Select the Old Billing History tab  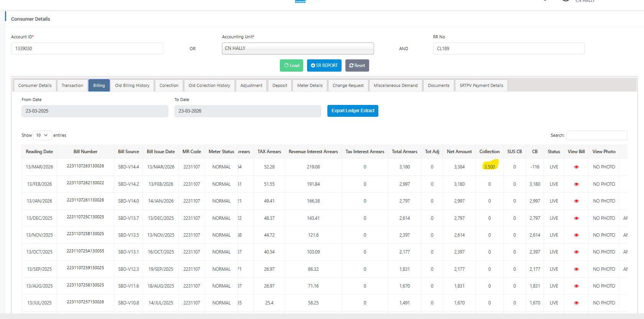click(132, 85)
